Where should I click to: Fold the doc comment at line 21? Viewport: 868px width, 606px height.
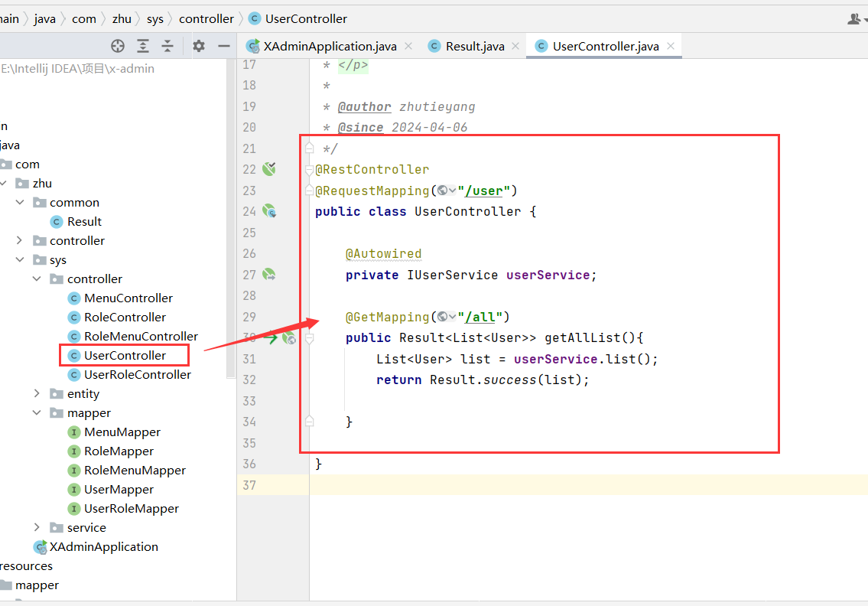(x=310, y=148)
